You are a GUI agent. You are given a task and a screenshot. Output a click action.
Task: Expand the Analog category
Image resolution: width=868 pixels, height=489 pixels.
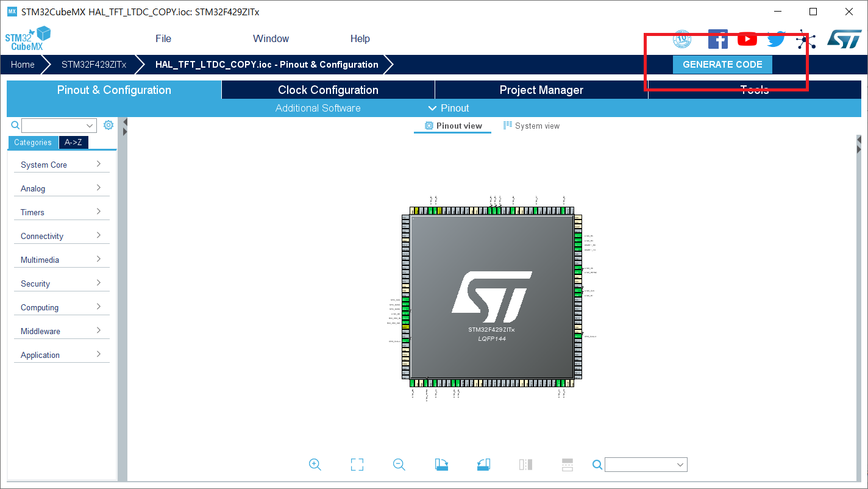(62, 188)
